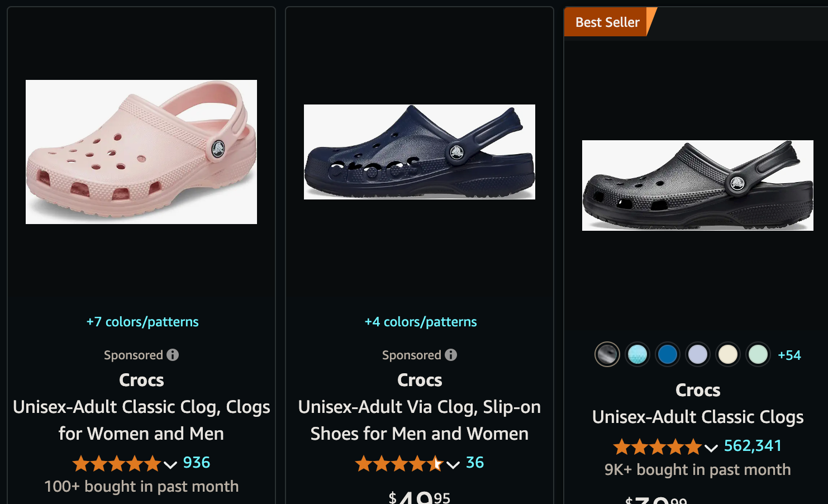Click the Sponsored info icon under pink Classic Clog
This screenshot has height=504, width=828.
tap(173, 355)
